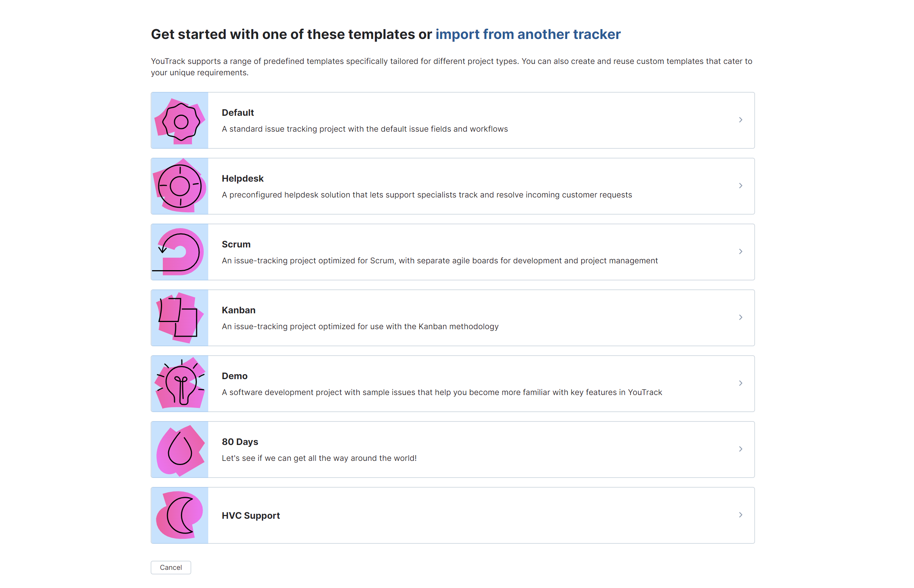Click the Kanban sticky-notes icon

click(179, 317)
